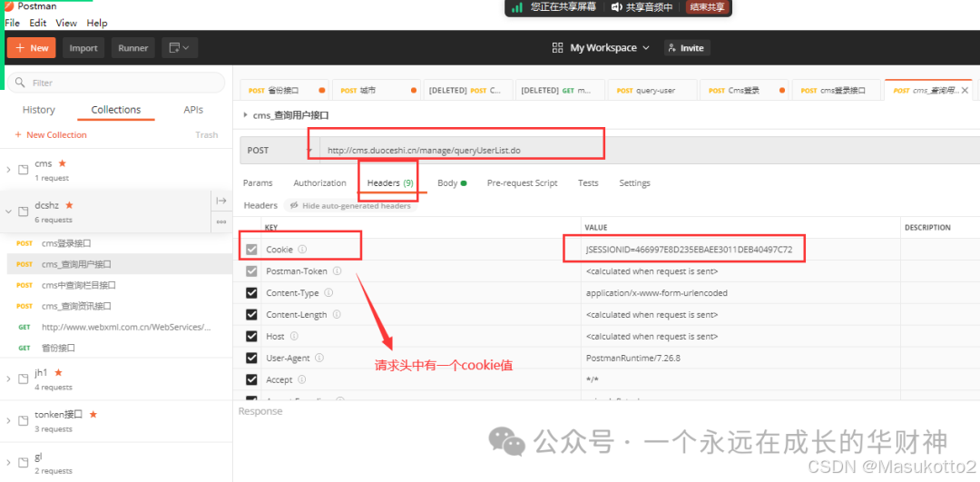Click the search magnifier icon in Filter box
This screenshot has width=980, height=482.
tap(20, 83)
